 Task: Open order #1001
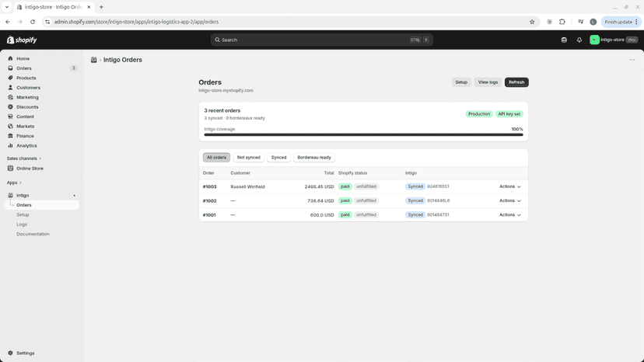(x=209, y=215)
